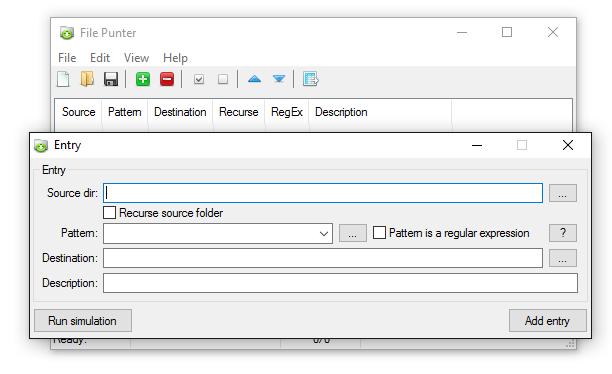Click the uncheck-all toolbar icon

[223, 80]
